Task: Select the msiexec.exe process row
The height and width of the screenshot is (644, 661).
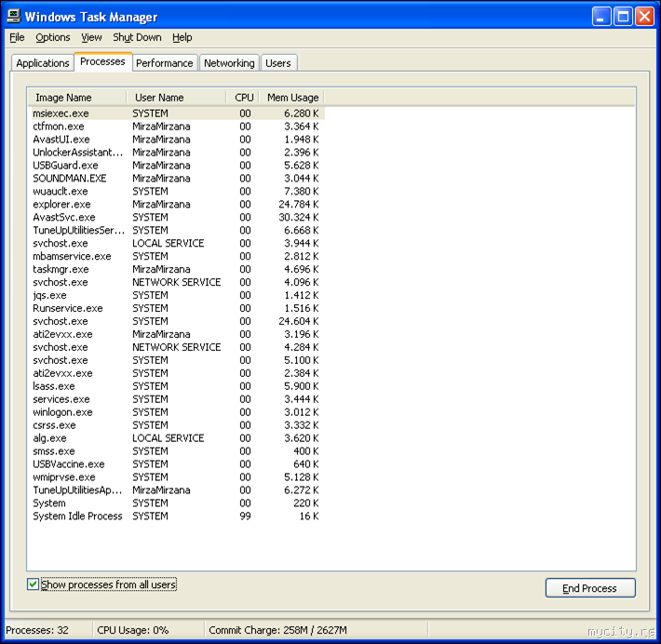Action: tap(176, 114)
